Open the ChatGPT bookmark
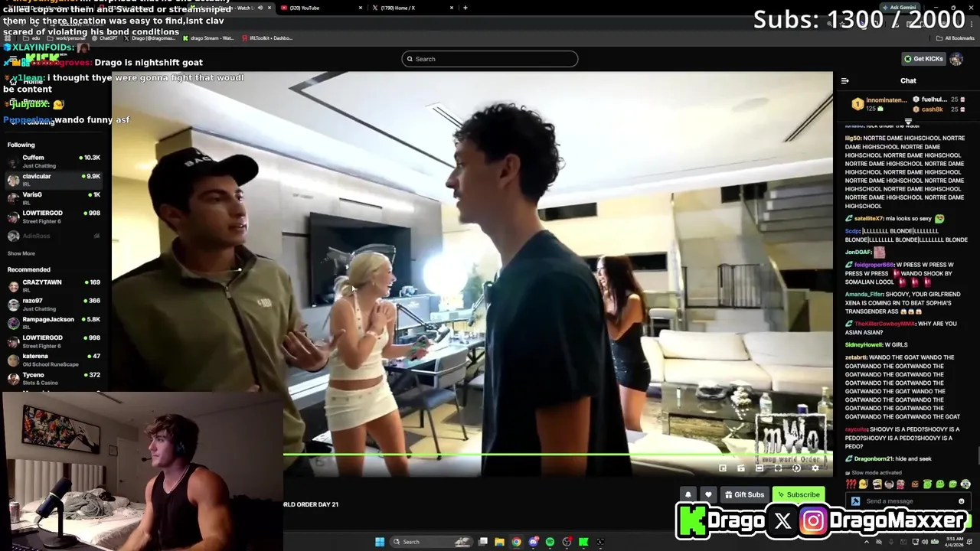 point(103,37)
